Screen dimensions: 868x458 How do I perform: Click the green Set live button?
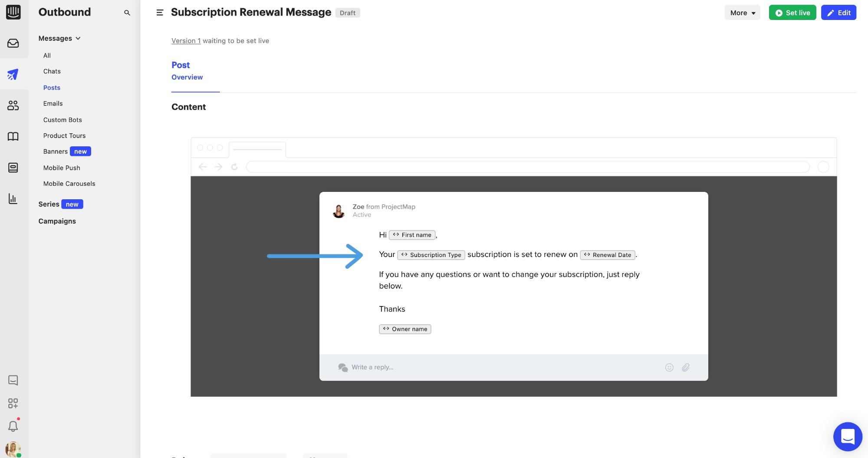(792, 13)
